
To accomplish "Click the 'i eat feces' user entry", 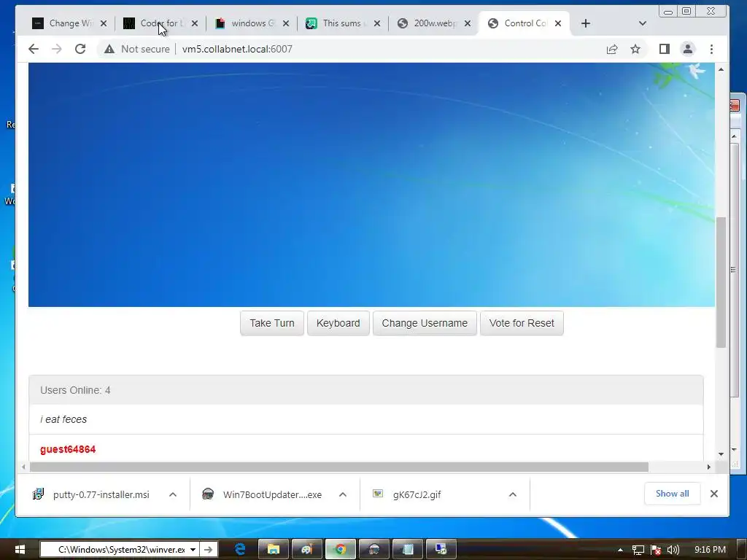I will pyautogui.click(x=366, y=419).
